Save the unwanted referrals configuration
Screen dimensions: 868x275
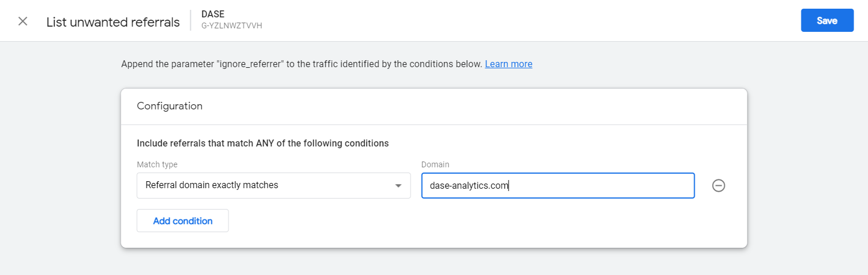(827, 20)
